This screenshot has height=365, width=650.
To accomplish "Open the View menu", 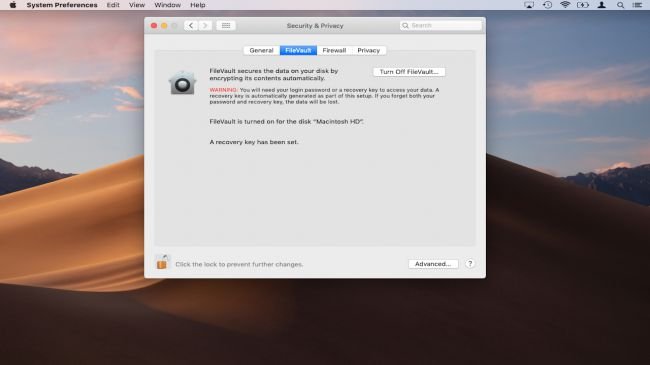I will coord(137,5).
